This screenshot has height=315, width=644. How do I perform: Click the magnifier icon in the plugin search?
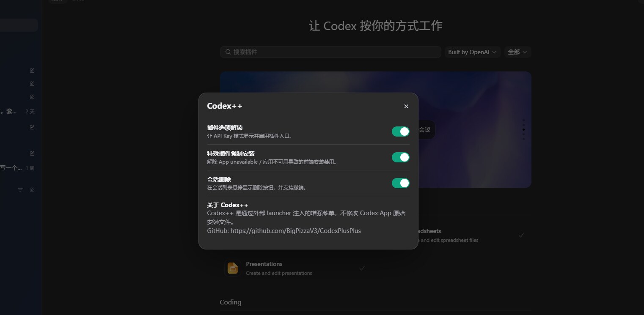click(228, 52)
